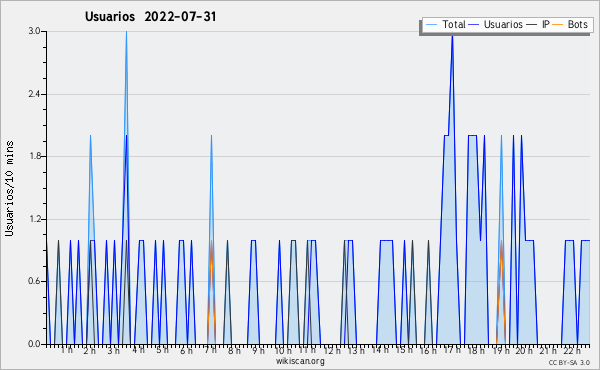The width and height of the screenshot is (600, 370).
Task: Click the 'Usuarios/10 mins' axis title
Action: coord(9,189)
